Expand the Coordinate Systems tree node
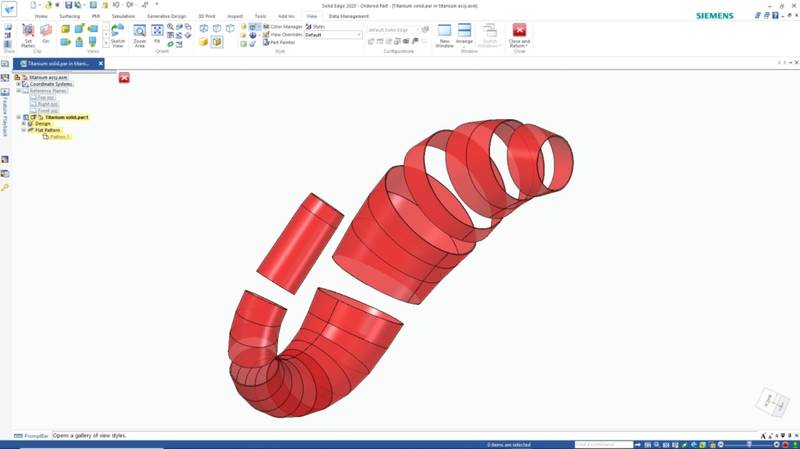The image size is (800, 449). 18,84
